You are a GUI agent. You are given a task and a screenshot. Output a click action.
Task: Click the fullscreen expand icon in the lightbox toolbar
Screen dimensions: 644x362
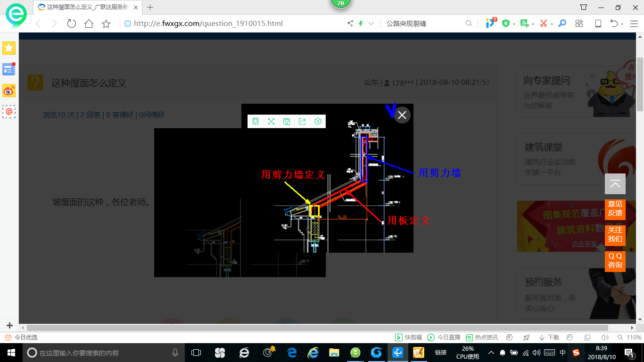[271, 122]
